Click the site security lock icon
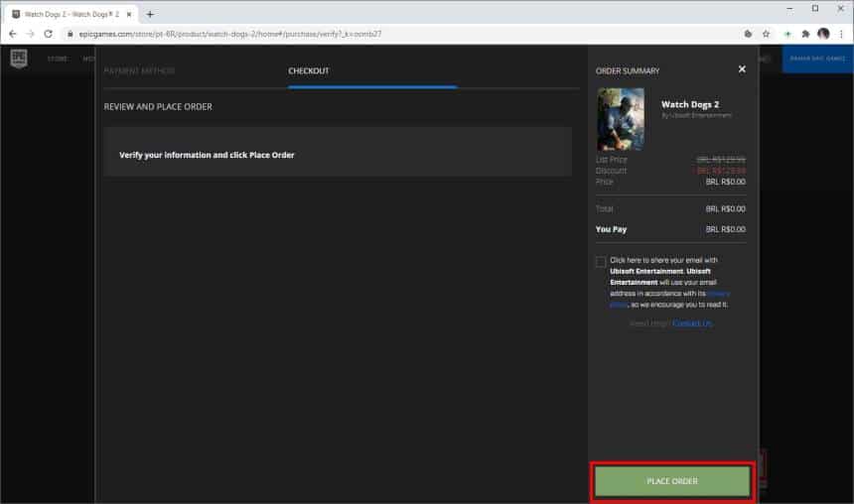 [71, 34]
